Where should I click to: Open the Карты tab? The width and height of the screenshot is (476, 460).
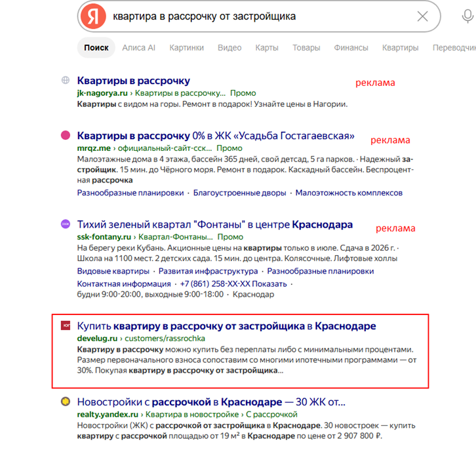(x=267, y=48)
